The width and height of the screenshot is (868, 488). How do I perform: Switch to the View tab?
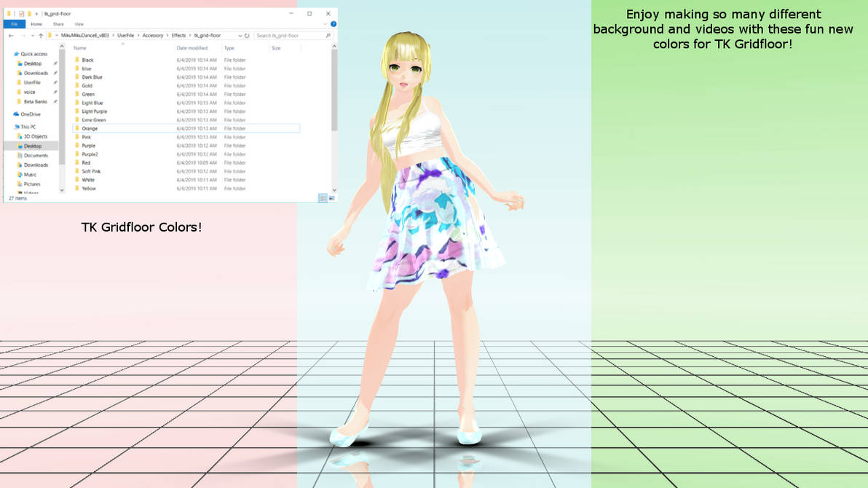tap(79, 23)
